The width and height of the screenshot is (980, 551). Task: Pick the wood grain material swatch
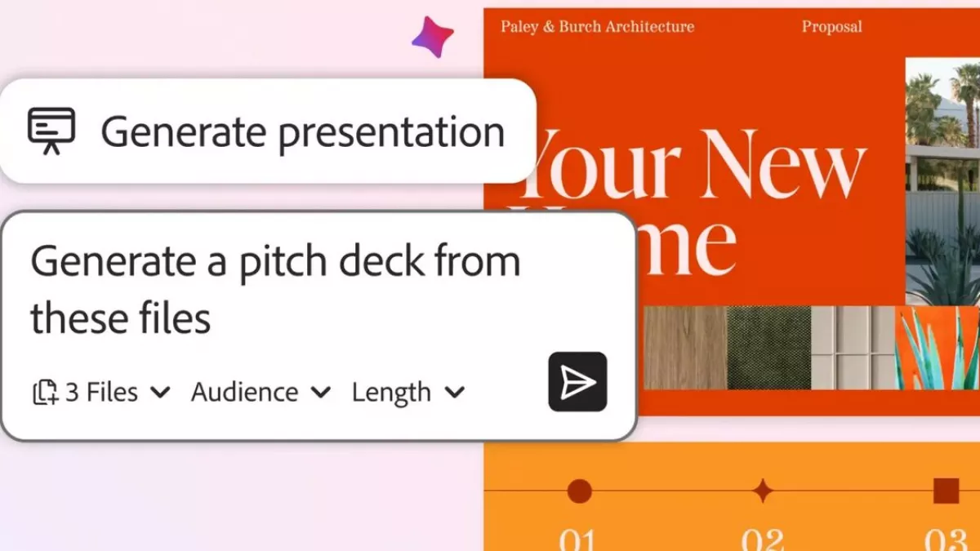[x=684, y=348]
